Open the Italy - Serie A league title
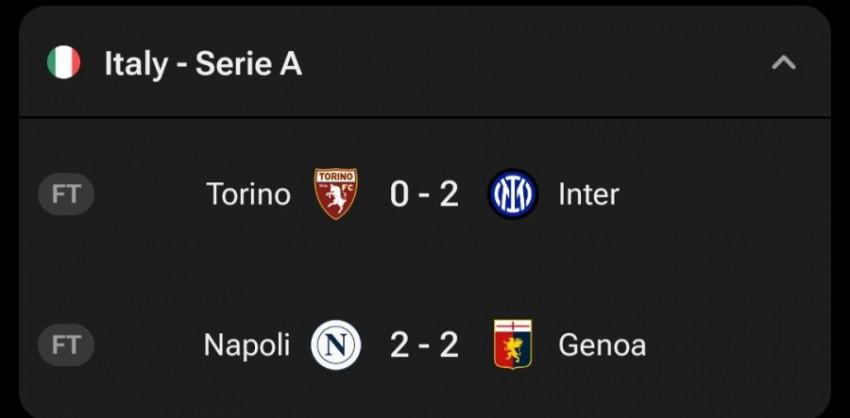Image resolution: width=850 pixels, height=418 pixels. (203, 64)
